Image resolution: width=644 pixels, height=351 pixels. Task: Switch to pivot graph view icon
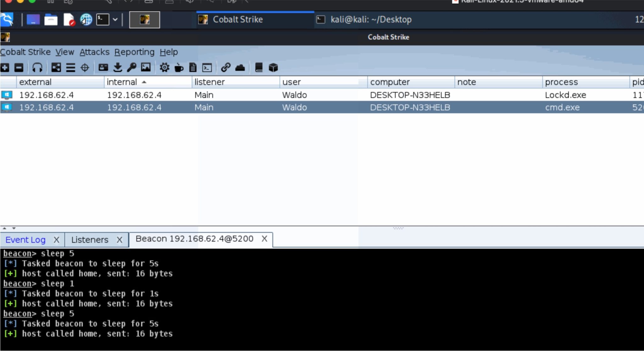56,67
